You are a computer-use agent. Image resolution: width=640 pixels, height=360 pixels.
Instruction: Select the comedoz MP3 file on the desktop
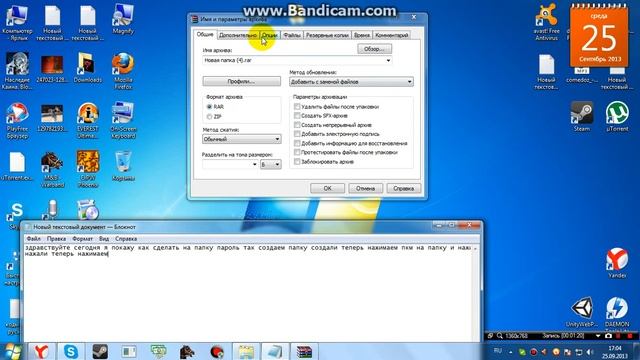pyautogui.click(x=582, y=76)
